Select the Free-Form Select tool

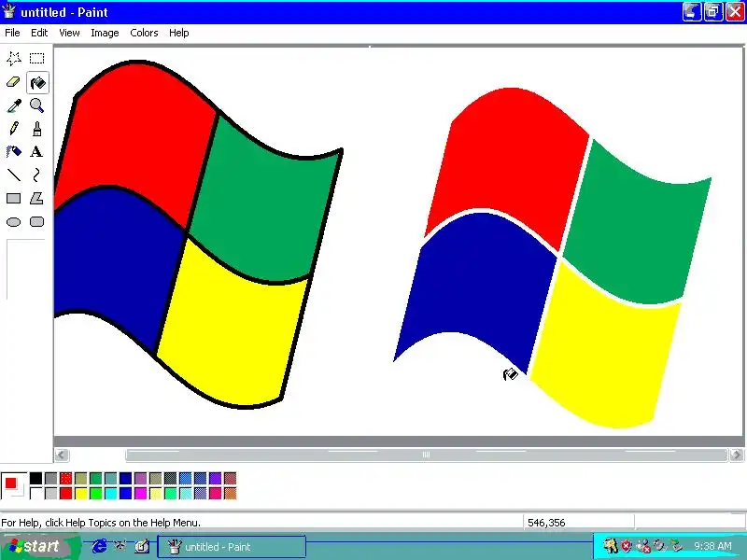(14, 59)
